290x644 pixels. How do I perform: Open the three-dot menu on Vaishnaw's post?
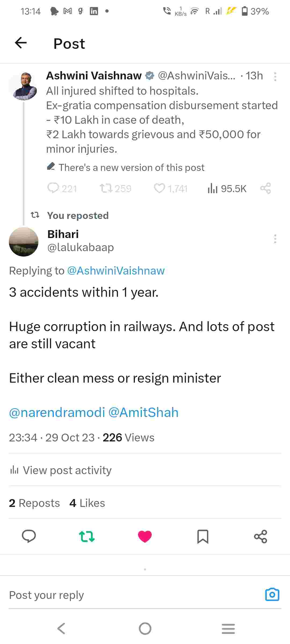275,77
